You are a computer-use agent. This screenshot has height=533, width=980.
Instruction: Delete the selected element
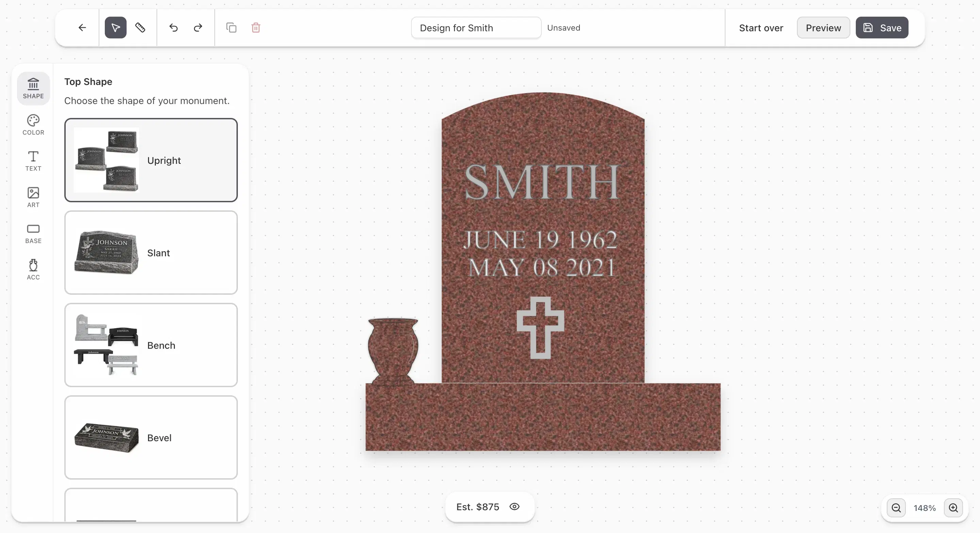(x=256, y=28)
